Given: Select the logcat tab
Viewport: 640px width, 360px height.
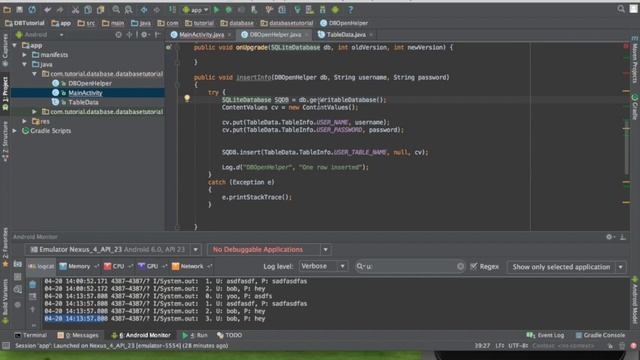Looking at the screenshot, I should pos(41,266).
